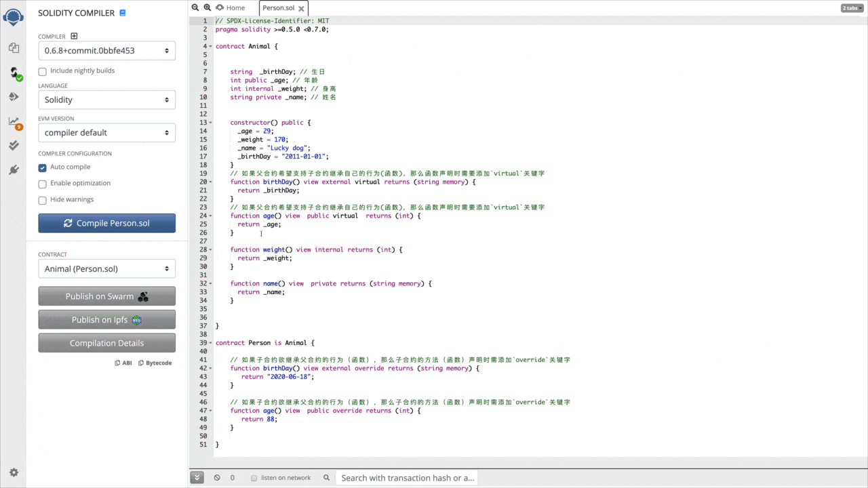The image size is (868, 488).
Task: Fold the override age function at line 47
Action: tap(211, 411)
